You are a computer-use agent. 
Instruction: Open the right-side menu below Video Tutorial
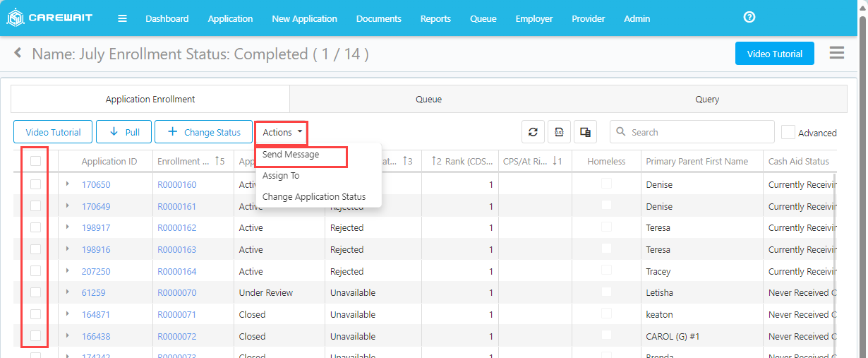836,54
